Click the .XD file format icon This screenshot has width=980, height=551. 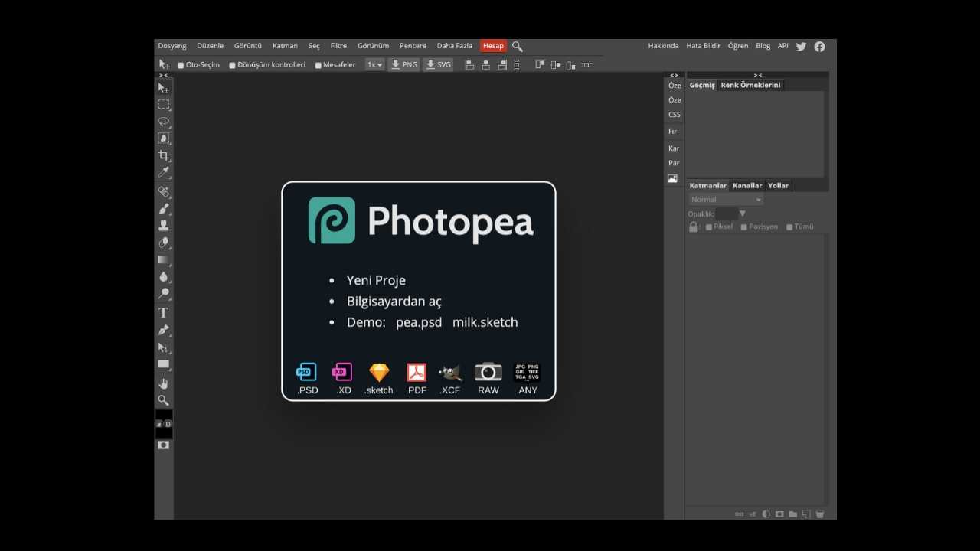tap(342, 373)
